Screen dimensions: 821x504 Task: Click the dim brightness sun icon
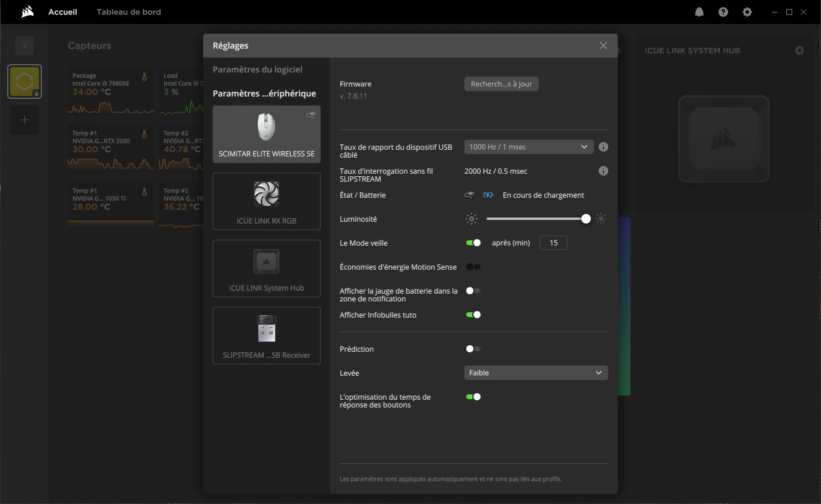pyautogui.click(x=472, y=219)
